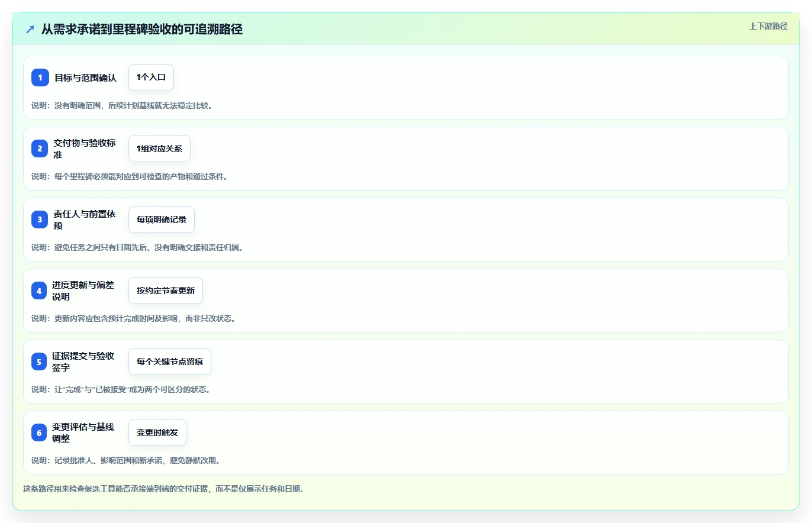
Task: Click the '1个入口' tag
Action: pos(151,78)
